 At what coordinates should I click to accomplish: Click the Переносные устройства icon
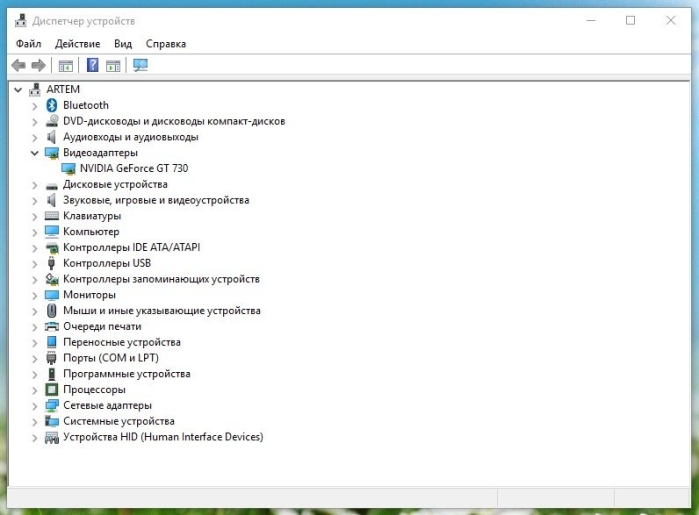(x=52, y=342)
